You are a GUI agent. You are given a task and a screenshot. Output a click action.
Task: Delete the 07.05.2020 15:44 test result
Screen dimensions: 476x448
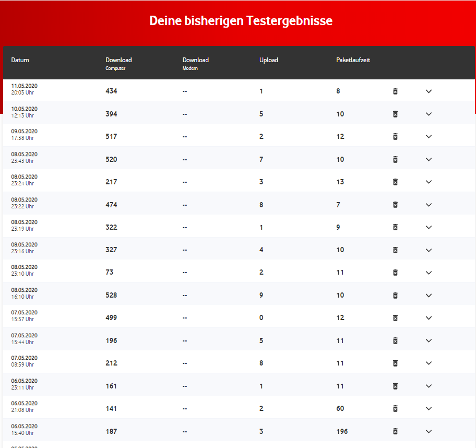395,341
